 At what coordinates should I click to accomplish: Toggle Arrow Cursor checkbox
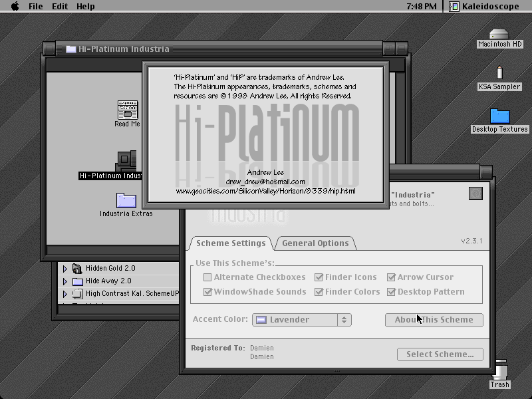tap(391, 277)
